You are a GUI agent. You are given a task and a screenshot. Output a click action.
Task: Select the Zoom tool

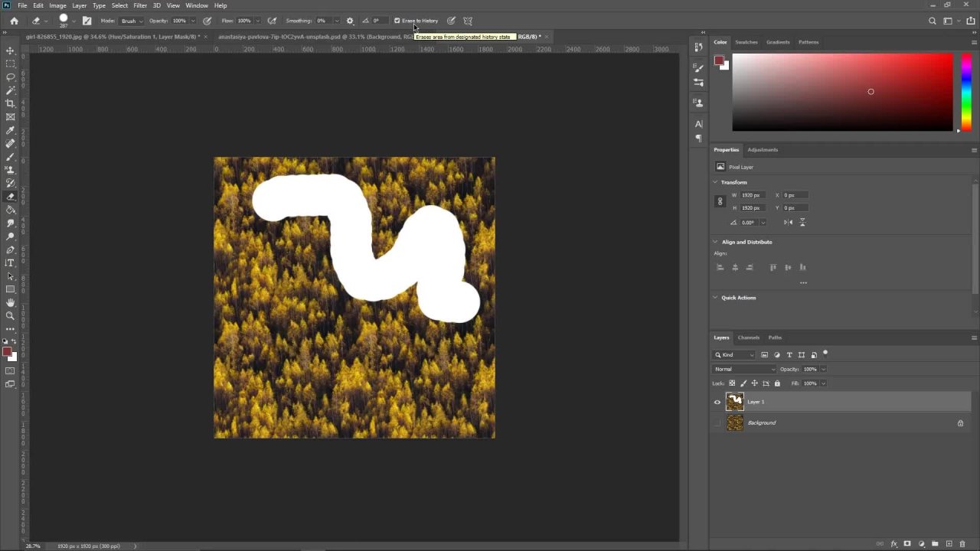(x=10, y=315)
